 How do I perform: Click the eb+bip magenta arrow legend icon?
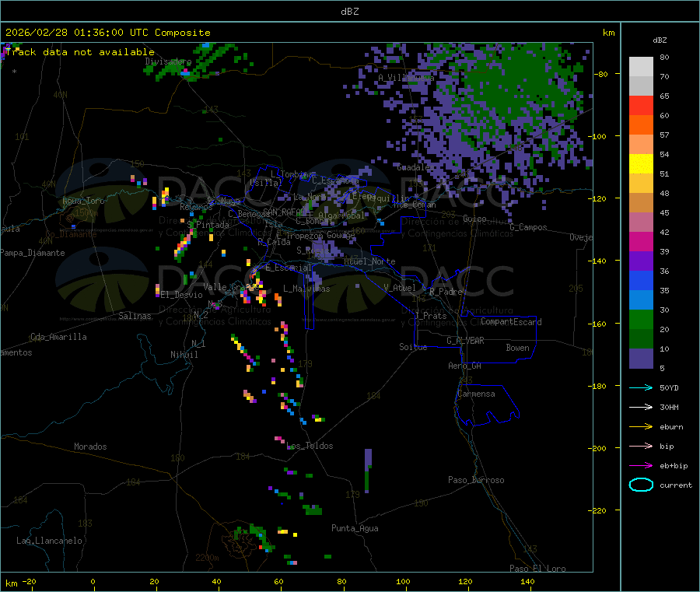pyautogui.click(x=641, y=466)
